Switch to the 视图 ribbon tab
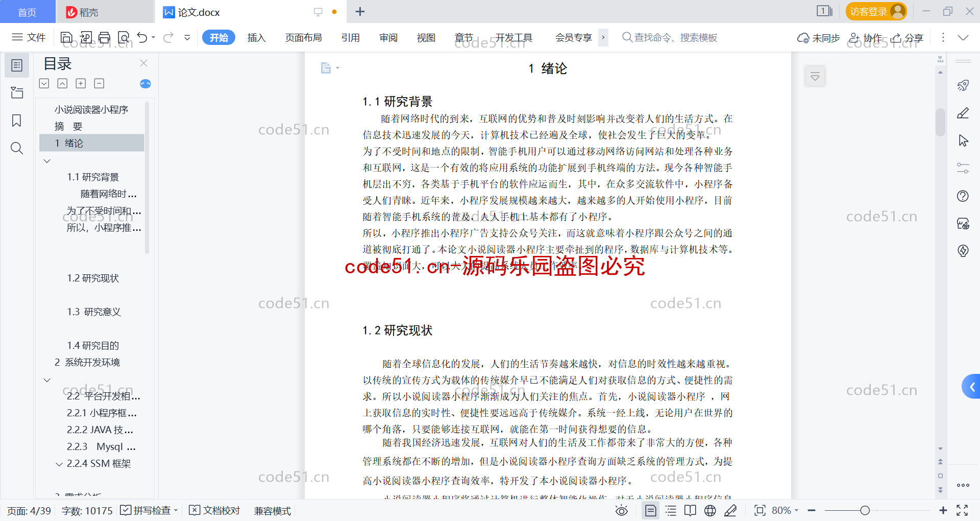Screen dimensions: 980x521 (426, 37)
